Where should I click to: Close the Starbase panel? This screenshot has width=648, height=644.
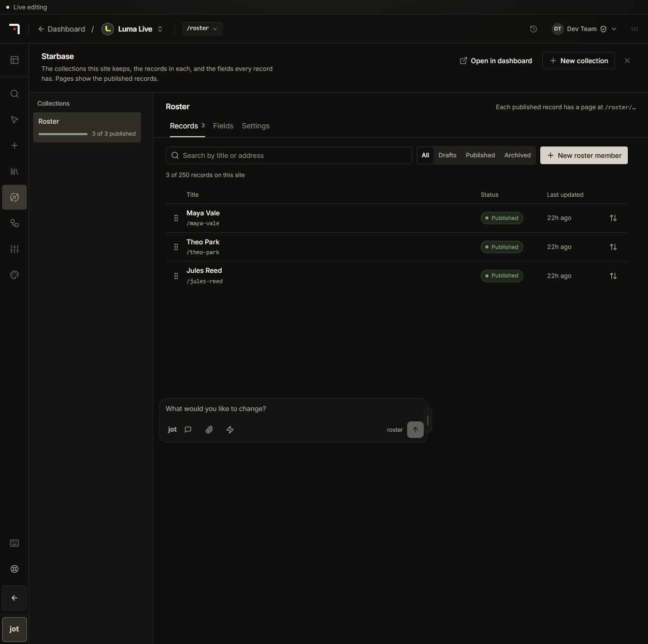point(627,61)
